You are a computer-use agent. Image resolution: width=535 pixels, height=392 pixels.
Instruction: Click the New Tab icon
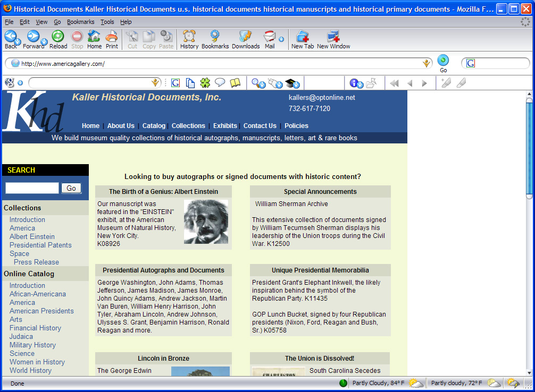[x=302, y=36]
